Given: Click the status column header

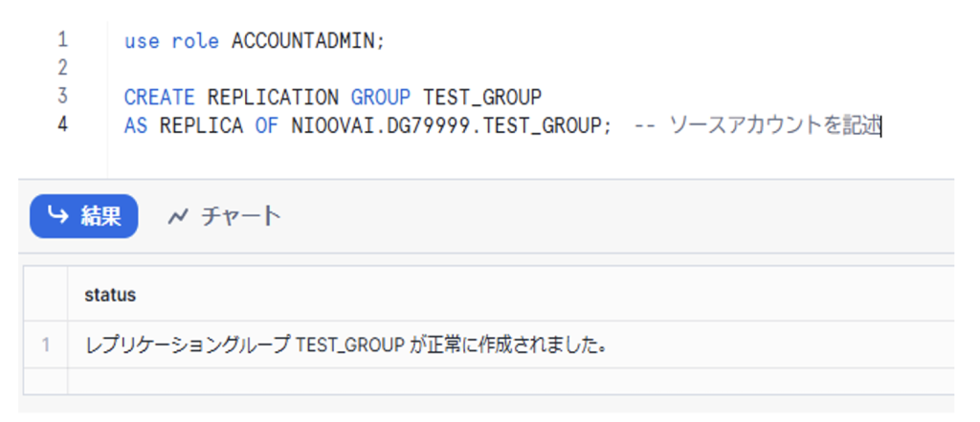Looking at the screenshot, I should pyautogui.click(x=110, y=295).
